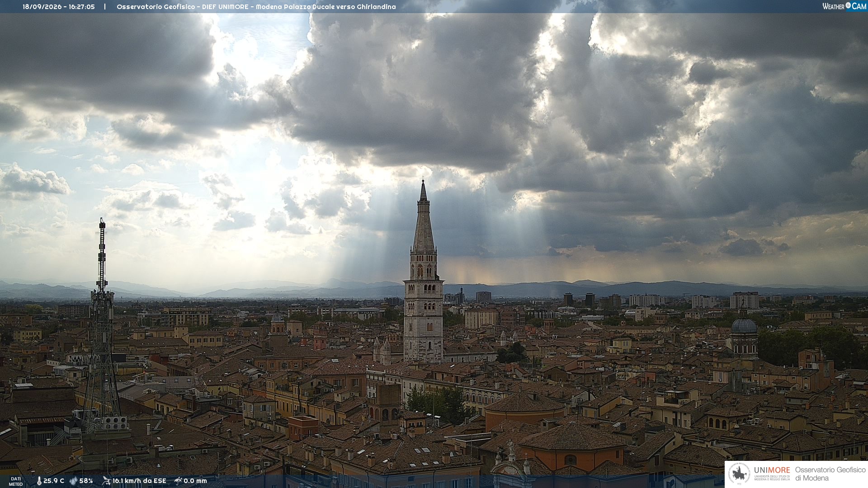Click the 0.0 mm rainfall value

(x=195, y=481)
